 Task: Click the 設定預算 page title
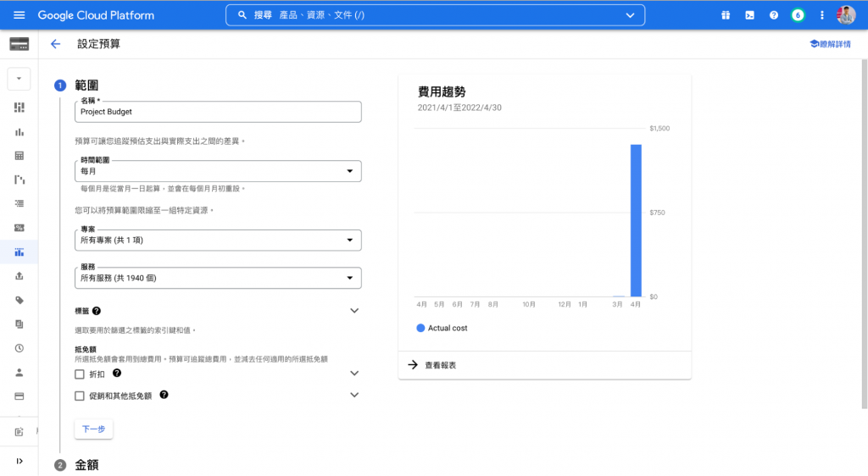98,44
